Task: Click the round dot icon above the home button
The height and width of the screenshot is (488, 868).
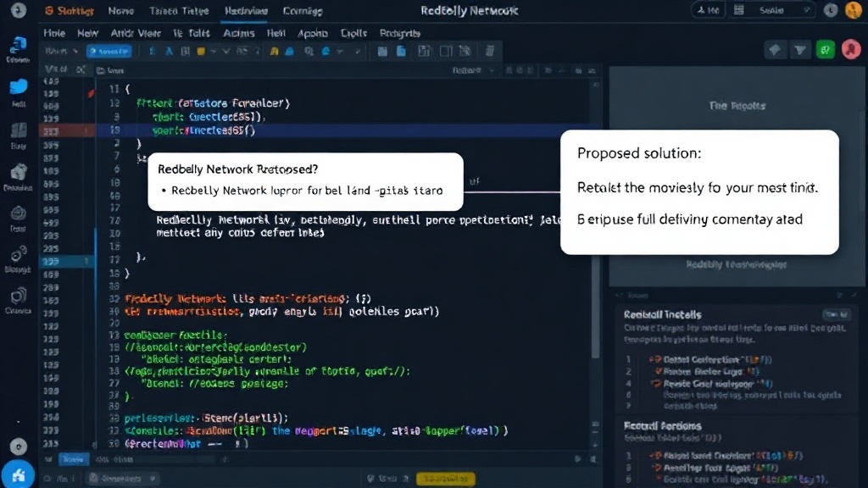Action: (x=19, y=446)
